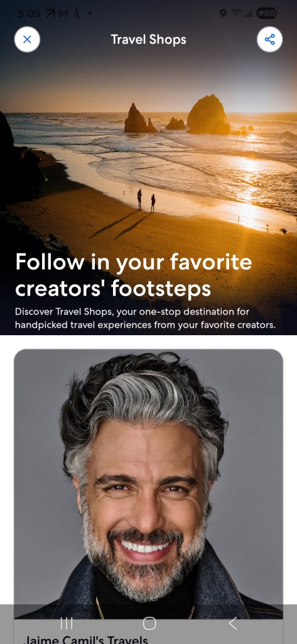This screenshot has width=297, height=644.
Task: Tap the arrow notification icon beside the clock
Action: 51,14
